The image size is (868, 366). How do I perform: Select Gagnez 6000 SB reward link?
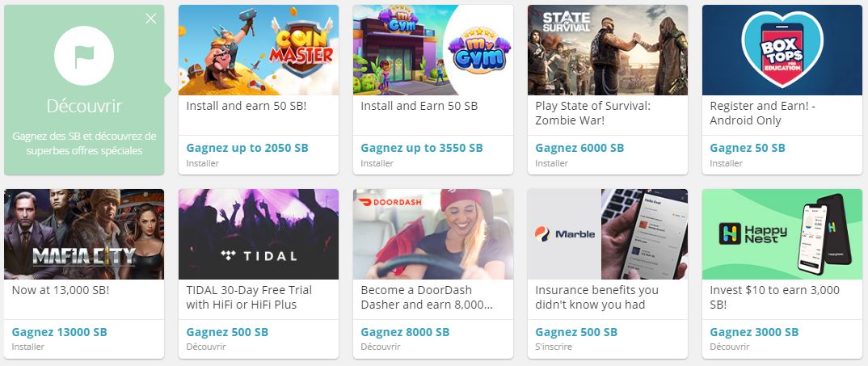pos(579,148)
